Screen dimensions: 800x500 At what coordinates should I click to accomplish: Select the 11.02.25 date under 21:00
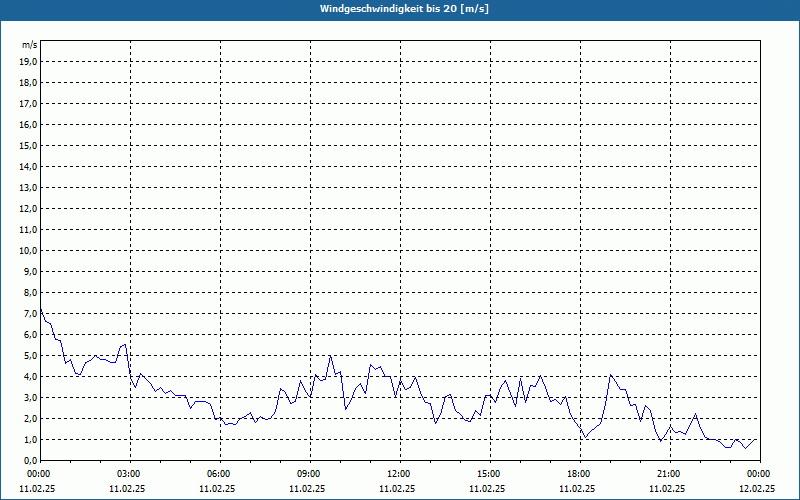(x=667, y=488)
